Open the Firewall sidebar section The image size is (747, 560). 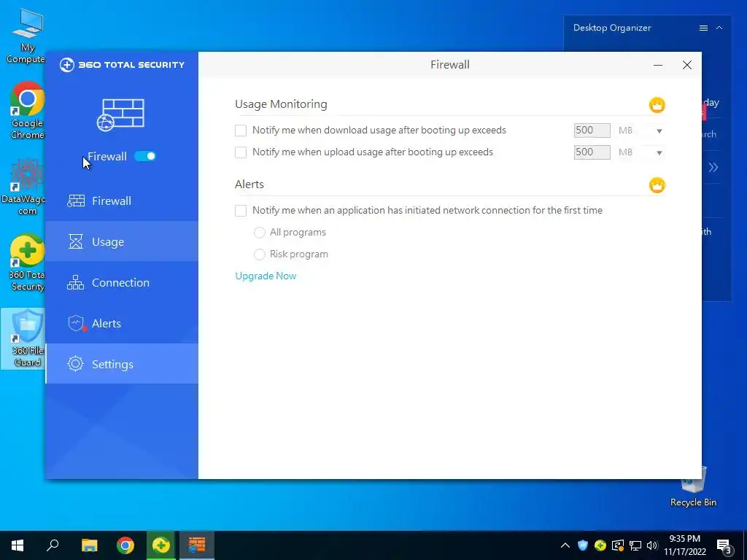[x=122, y=201]
